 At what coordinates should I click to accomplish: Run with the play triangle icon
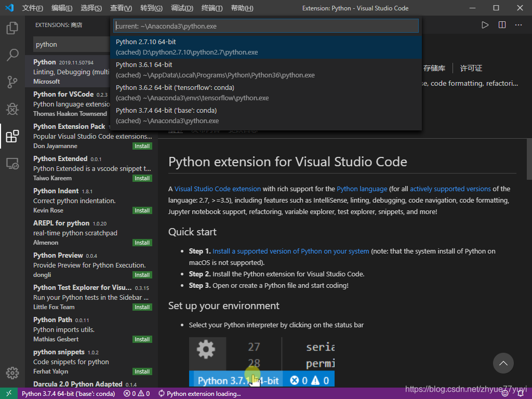(485, 25)
